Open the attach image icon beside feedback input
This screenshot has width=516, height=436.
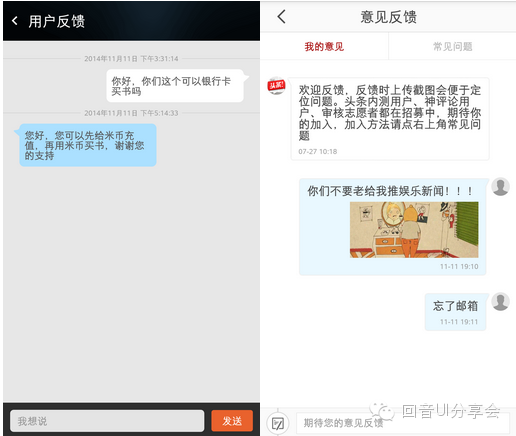(x=278, y=423)
